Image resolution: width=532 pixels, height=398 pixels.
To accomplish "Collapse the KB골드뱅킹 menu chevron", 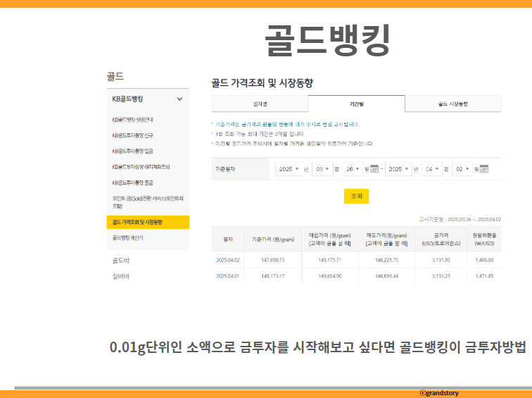I will tap(179, 99).
